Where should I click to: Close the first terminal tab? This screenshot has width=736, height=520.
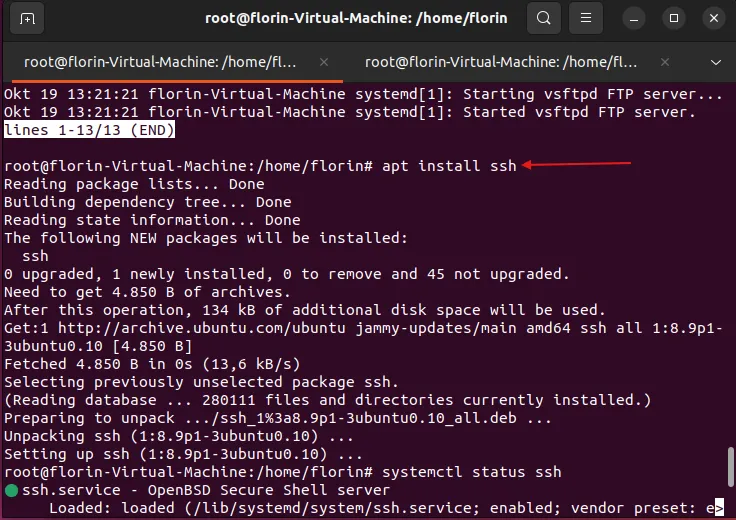point(323,61)
